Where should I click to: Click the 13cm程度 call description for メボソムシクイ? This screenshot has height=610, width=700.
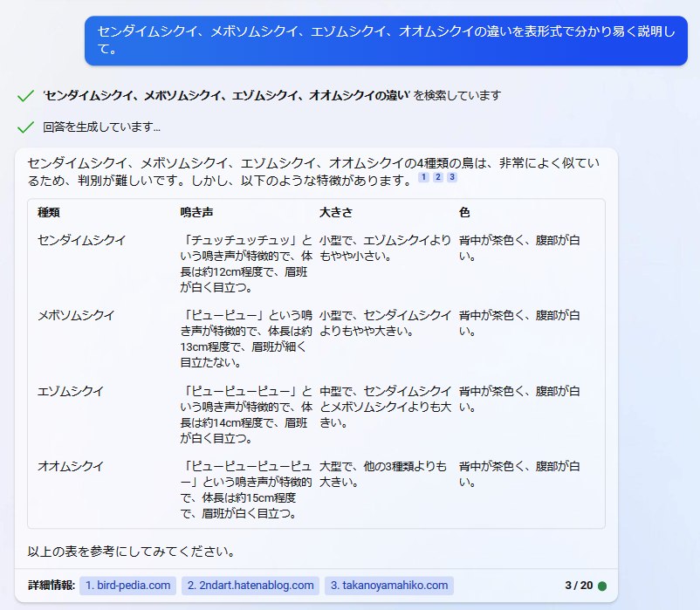pyautogui.click(x=246, y=339)
